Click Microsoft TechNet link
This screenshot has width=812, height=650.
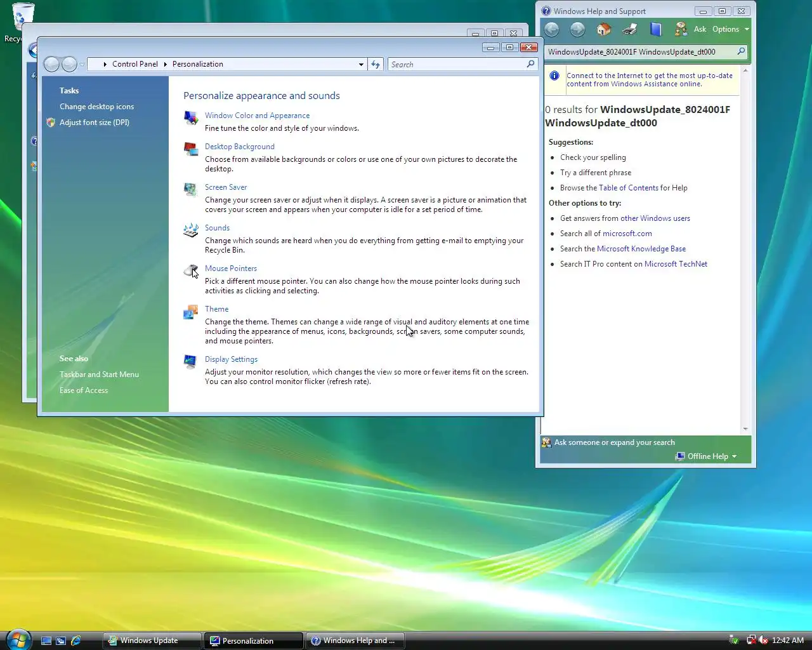(x=676, y=264)
